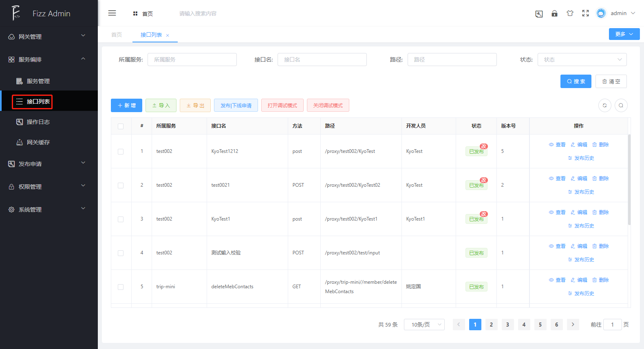Viewport: 644px width, 349px height.
Task: Toggle fullscreen mode icon in header
Action: pyautogui.click(x=585, y=13)
